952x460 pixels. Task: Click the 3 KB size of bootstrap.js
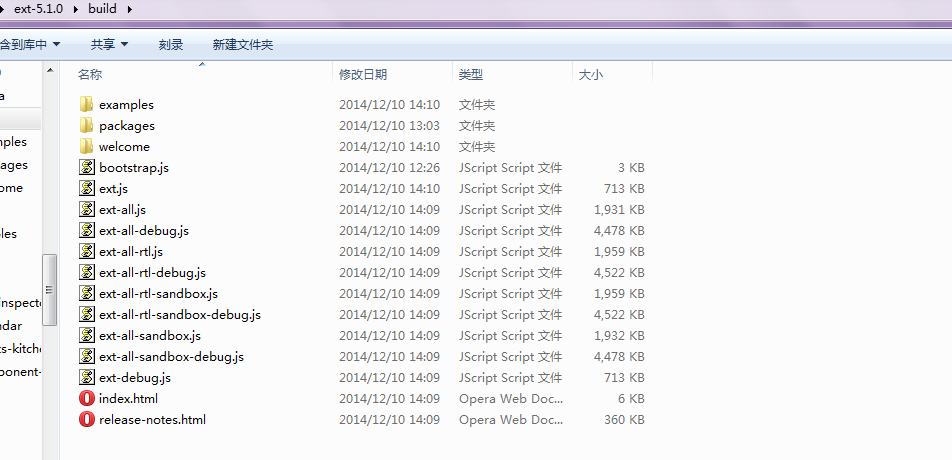pos(631,167)
